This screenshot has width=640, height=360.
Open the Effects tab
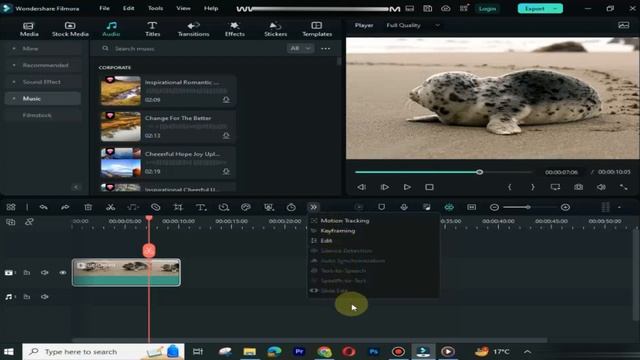pos(235,29)
